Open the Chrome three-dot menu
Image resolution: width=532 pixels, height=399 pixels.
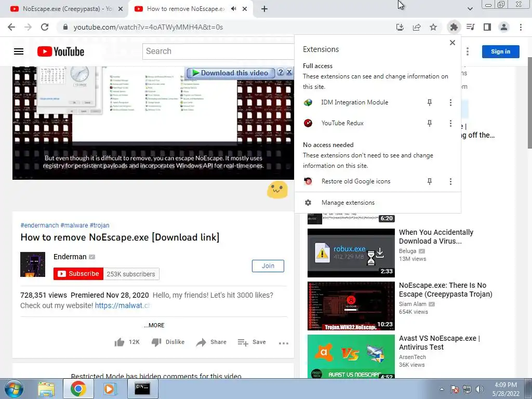click(521, 27)
